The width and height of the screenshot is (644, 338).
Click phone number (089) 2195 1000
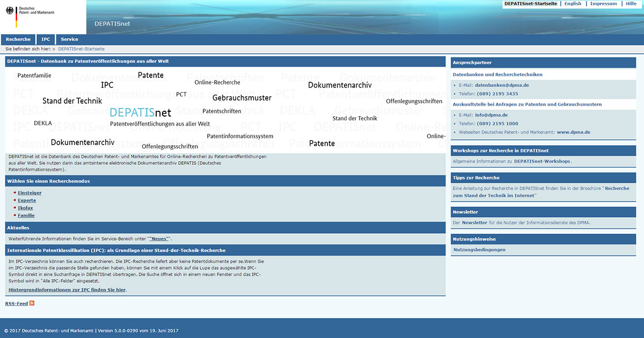click(497, 124)
